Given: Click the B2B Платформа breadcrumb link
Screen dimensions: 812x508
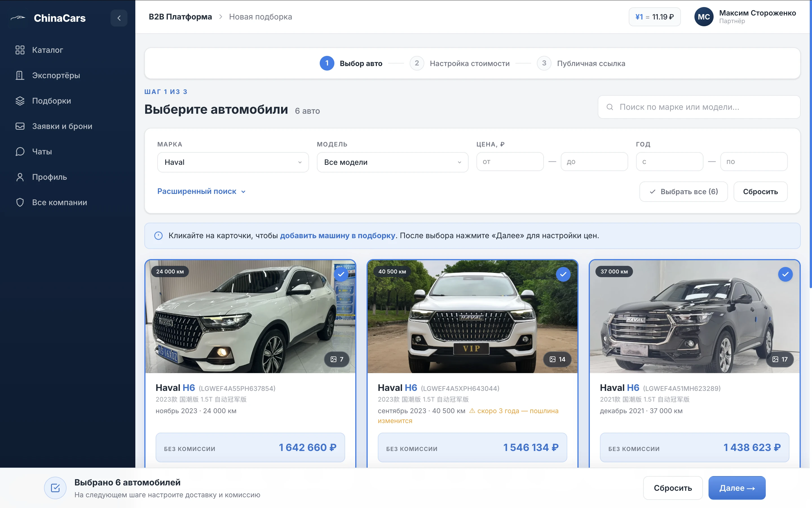Looking at the screenshot, I should (180, 17).
